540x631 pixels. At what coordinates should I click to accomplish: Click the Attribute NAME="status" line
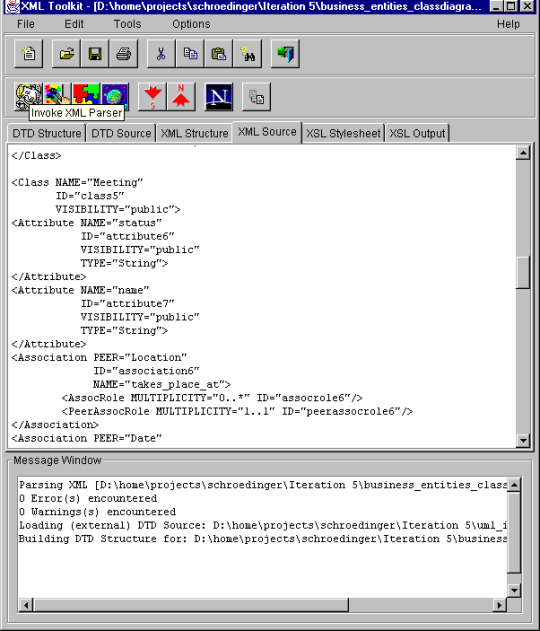click(x=87, y=223)
